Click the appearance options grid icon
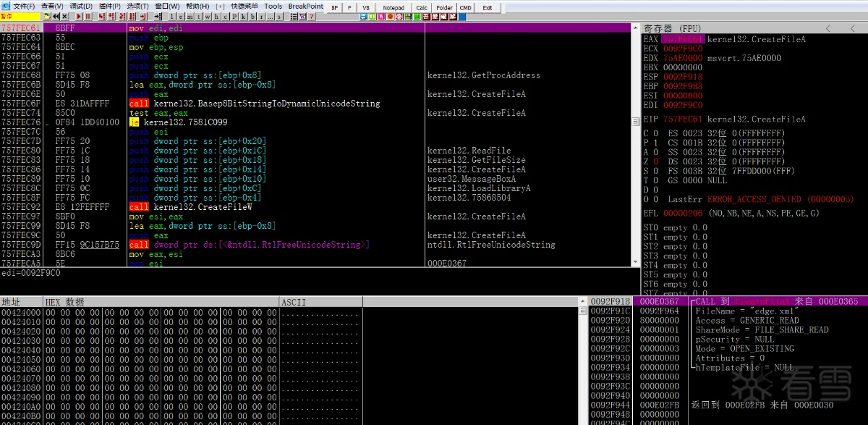This screenshot has height=425, width=868. (x=302, y=16)
